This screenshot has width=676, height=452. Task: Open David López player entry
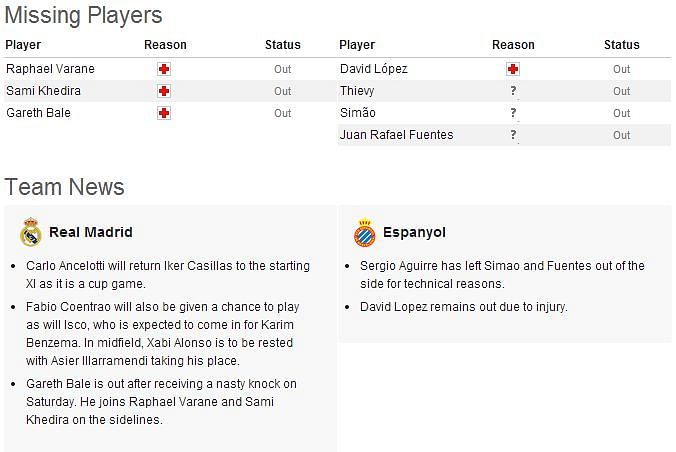tap(374, 69)
